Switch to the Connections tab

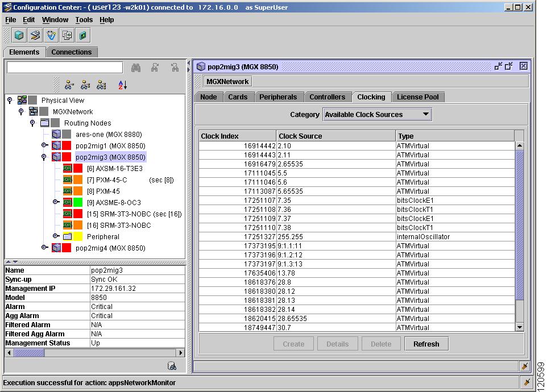(72, 52)
